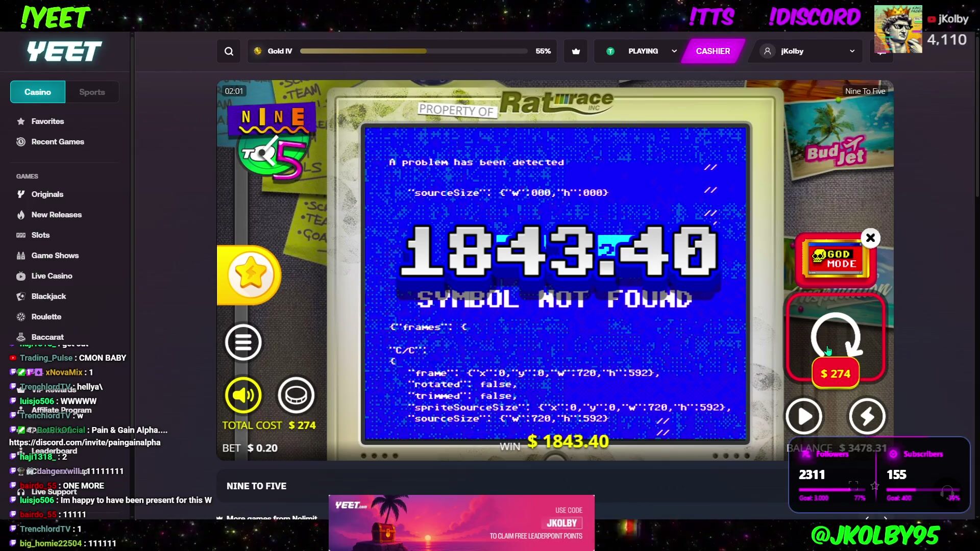Open the New Releases category
This screenshot has width=980, height=551.
[56, 215]
